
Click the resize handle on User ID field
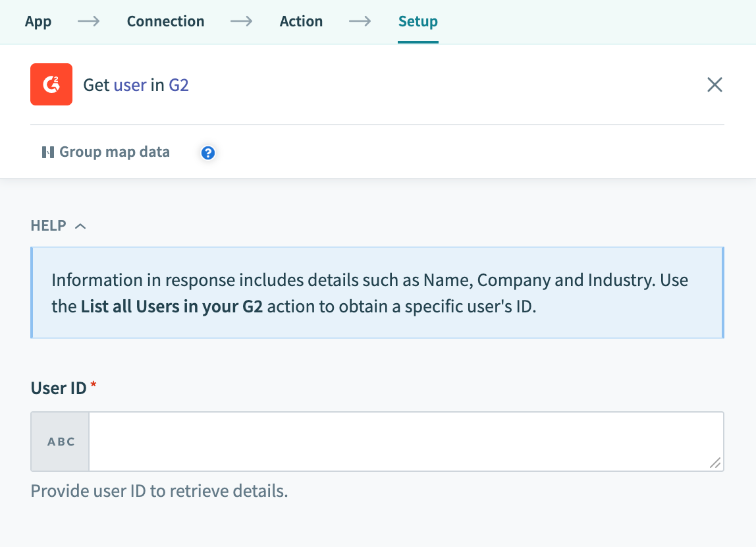[x=715, y=464]
